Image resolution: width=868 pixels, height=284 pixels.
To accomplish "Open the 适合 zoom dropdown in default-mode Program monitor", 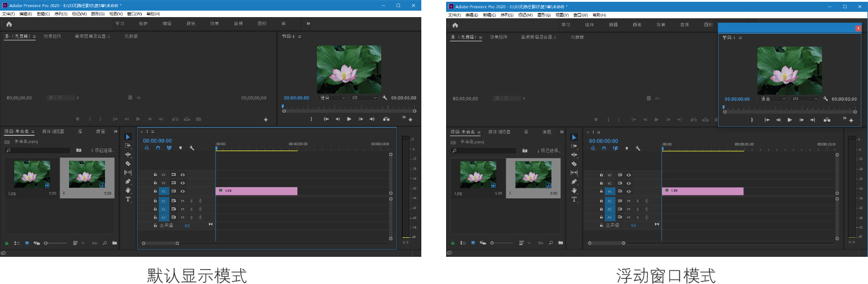I will pos(332,98).
